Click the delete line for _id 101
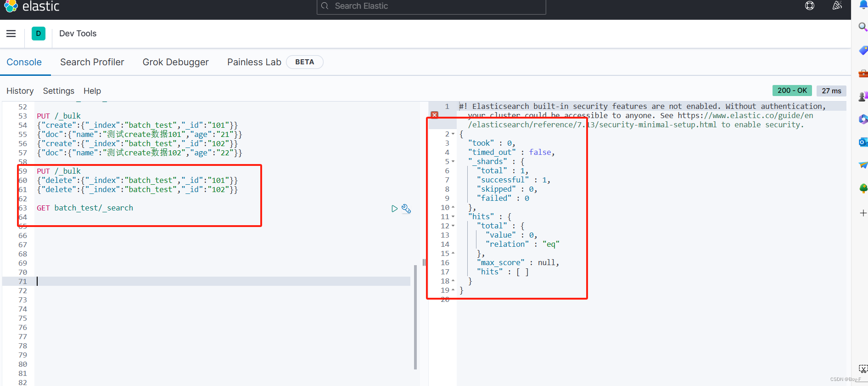 [x=137, y=180]
